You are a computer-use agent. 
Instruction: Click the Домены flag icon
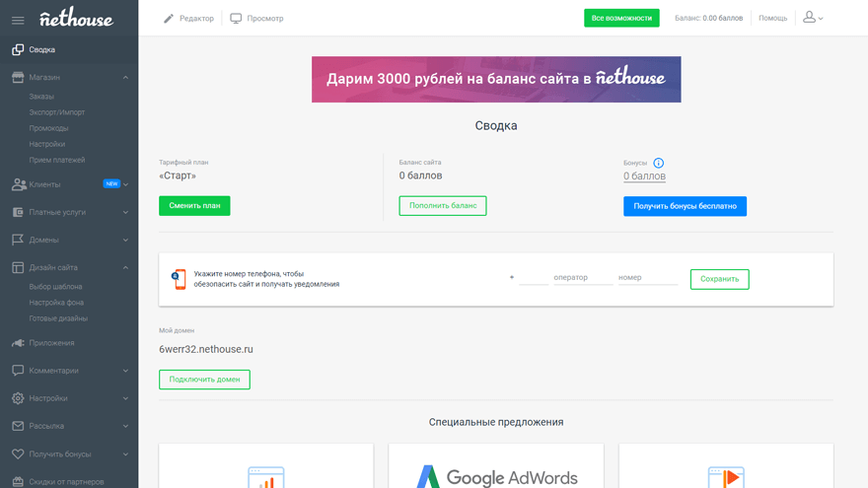click(x=18, y=240)
